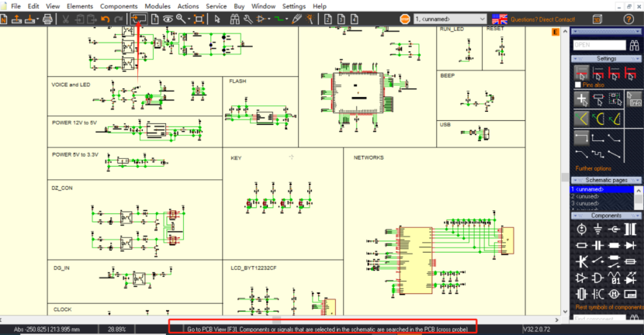Toggle single segment selection mode
Image resolution: width=644 pixels, height=335 pixels.
(x=582, y=73)
